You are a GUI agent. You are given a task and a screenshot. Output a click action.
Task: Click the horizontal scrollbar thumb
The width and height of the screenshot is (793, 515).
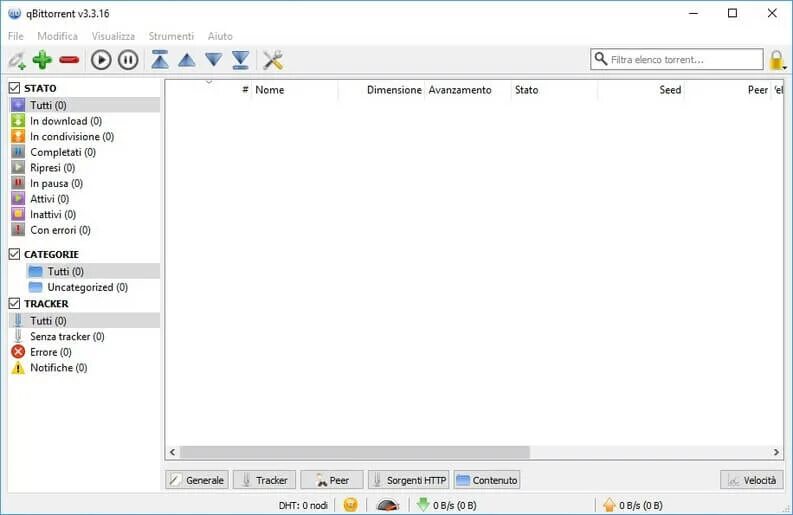click(355, 452)
